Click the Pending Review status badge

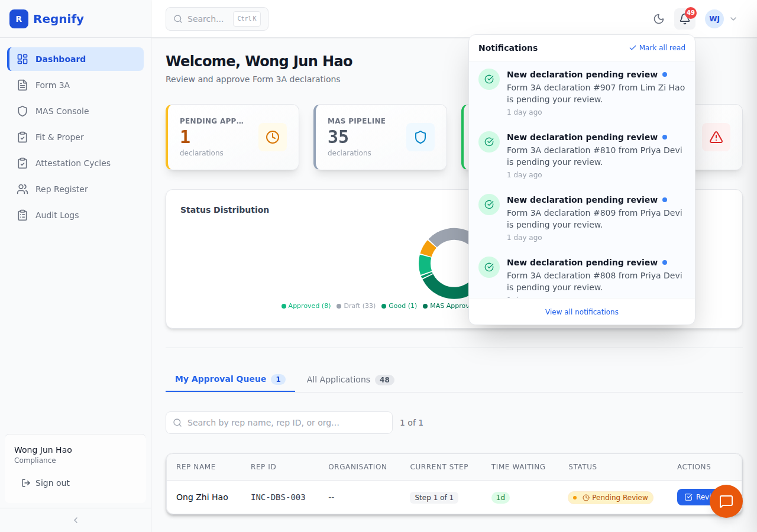click(610, 498)
